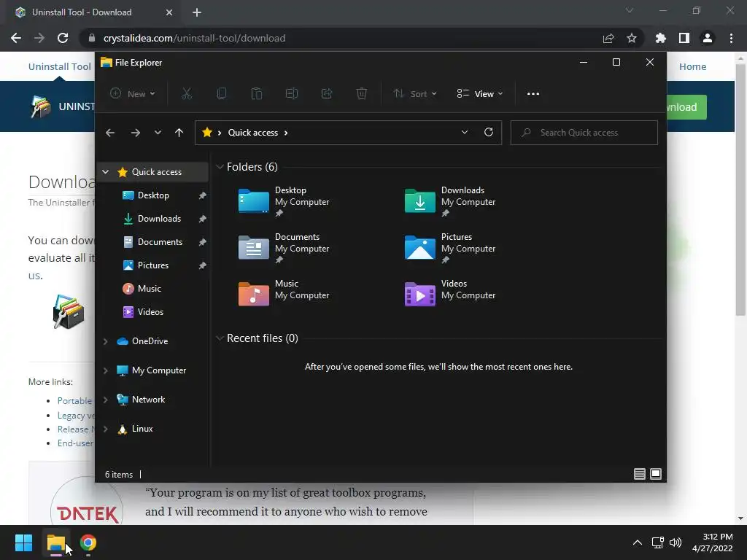Click the Quick access breadcrumb in address bar
The width and height of the screenshot is (747, 560).
tap(253, 133)
